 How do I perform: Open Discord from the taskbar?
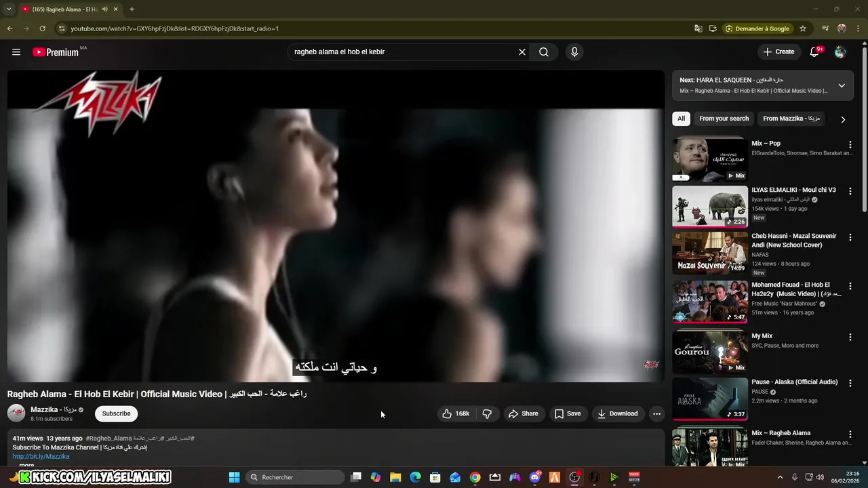(535, 477)
